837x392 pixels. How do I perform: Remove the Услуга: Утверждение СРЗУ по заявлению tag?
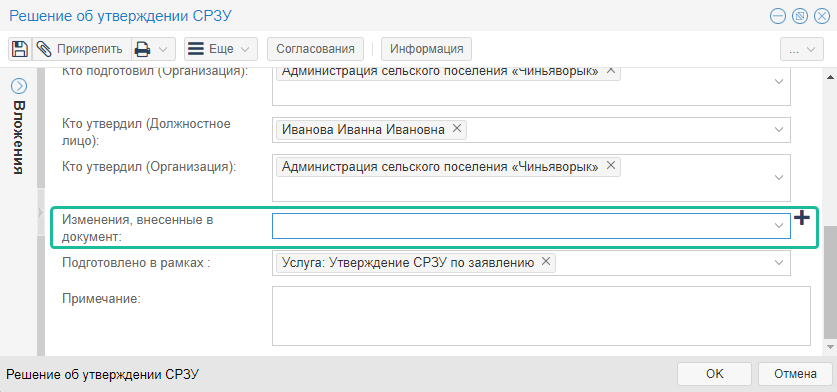click(x=546, y=262)
